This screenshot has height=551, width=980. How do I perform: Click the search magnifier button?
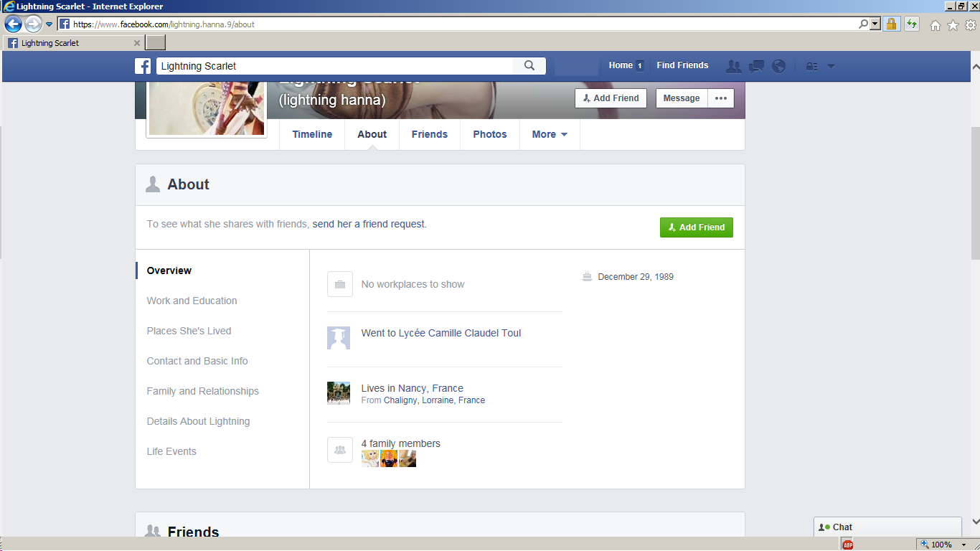[529, 66]
